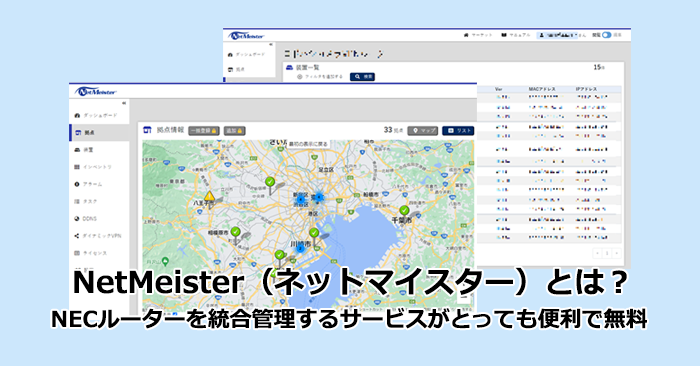Viewport: 700px width, 366px height.
Task: Collapse the back window sidebar with the double-arrow
Action: pyautogui.click(x=271, y=45)
